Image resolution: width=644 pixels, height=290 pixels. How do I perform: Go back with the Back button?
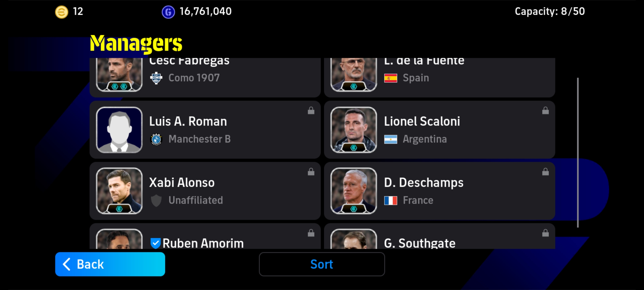coord(110,264)
